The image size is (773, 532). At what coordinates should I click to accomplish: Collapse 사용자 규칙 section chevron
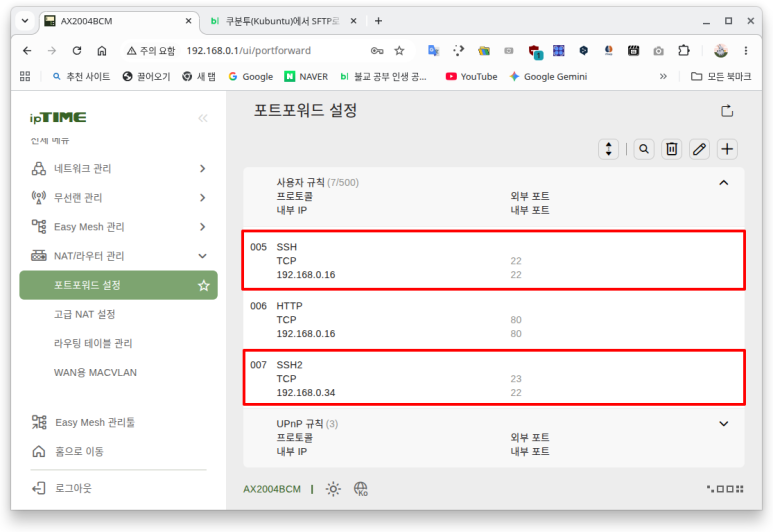[x=723, y=183]
